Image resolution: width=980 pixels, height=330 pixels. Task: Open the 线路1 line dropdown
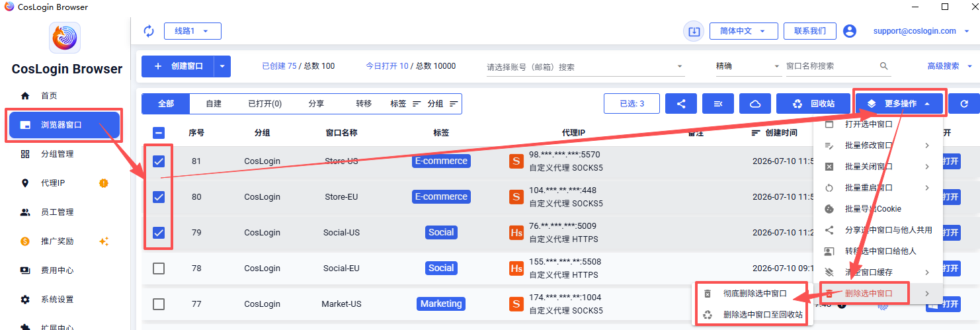pyautogui.click(x=192, y=31)
